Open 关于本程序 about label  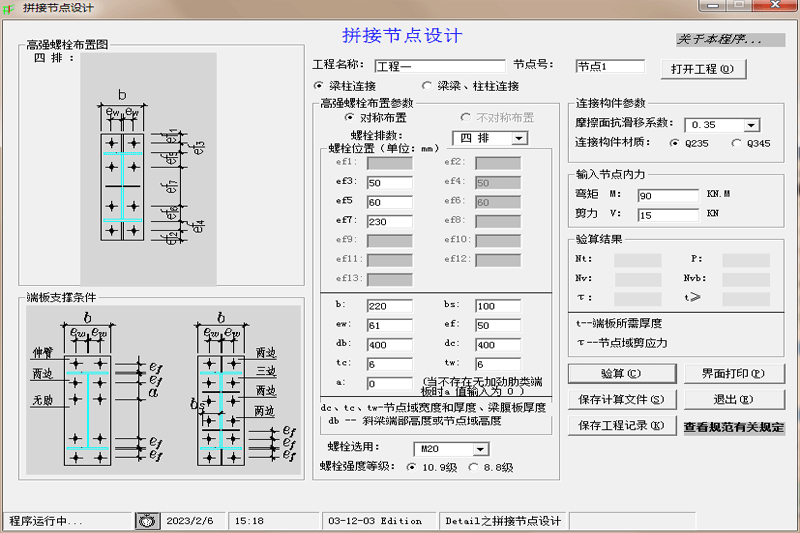point(730,39)
